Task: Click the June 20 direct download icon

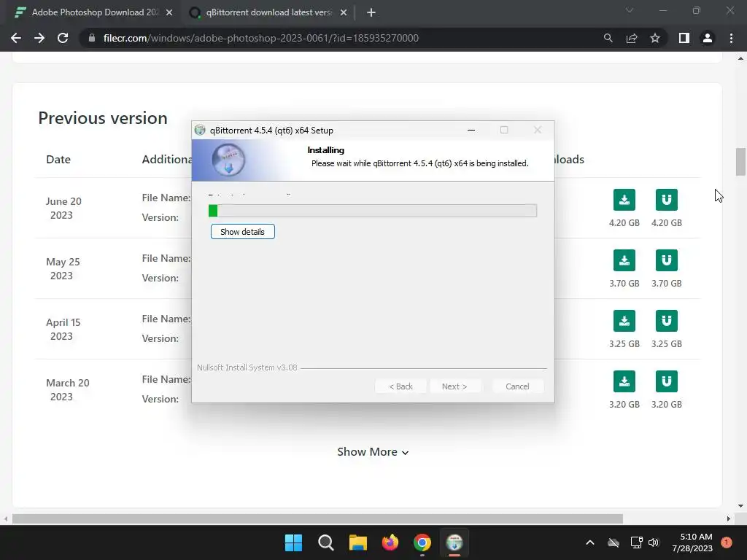Action: pos(624,200)
